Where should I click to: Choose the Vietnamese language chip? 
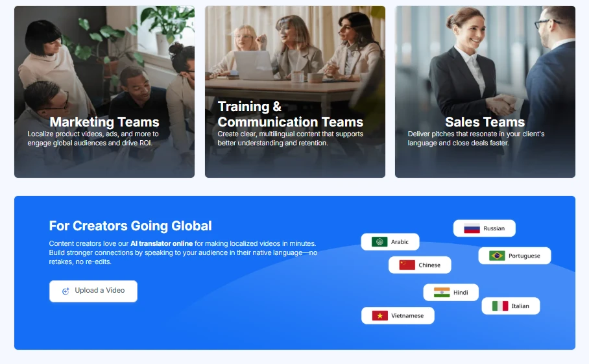click(398, 316)
